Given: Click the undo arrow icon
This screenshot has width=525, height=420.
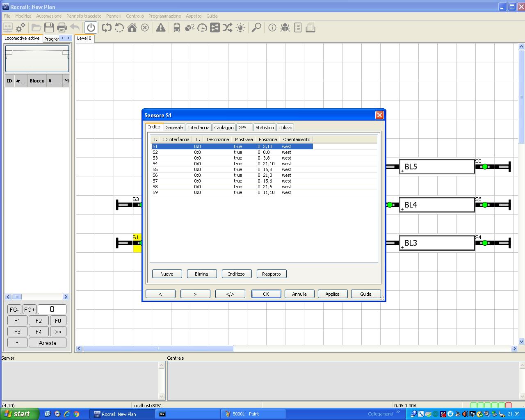Looking at the screenshot, I should [x=75, y=27].
